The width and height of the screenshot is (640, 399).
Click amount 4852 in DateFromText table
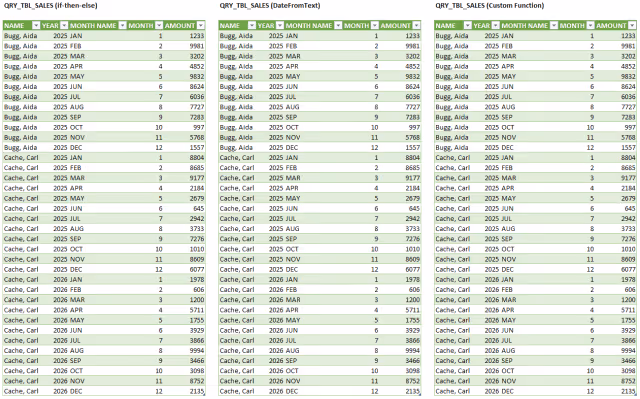tap(412, 66)
